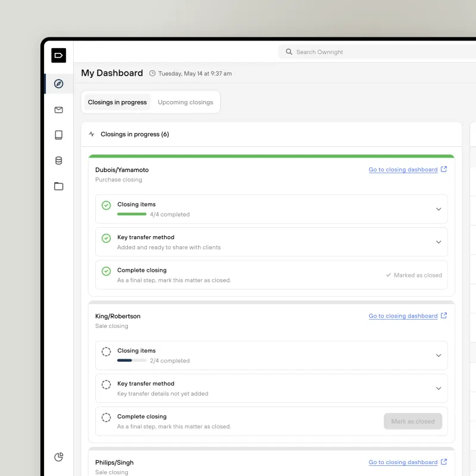Click 'Sale closing' label under King/Robertson
476x476 pixels.
(x=112, y=326)
